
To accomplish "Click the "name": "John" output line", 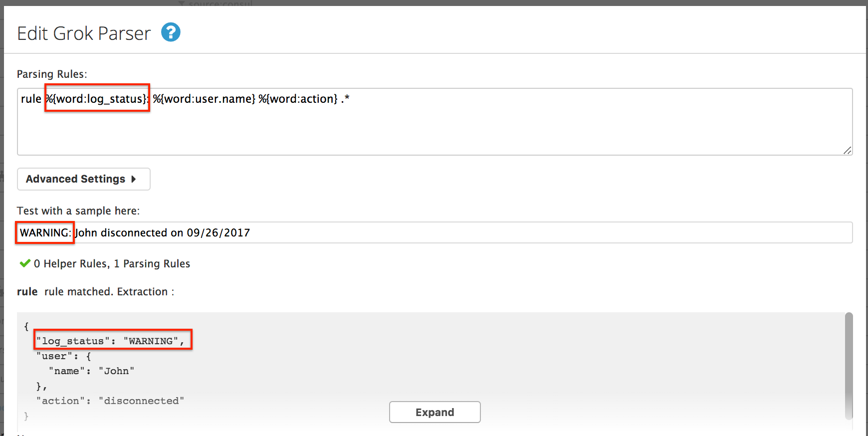I will [x=92, y=371].
